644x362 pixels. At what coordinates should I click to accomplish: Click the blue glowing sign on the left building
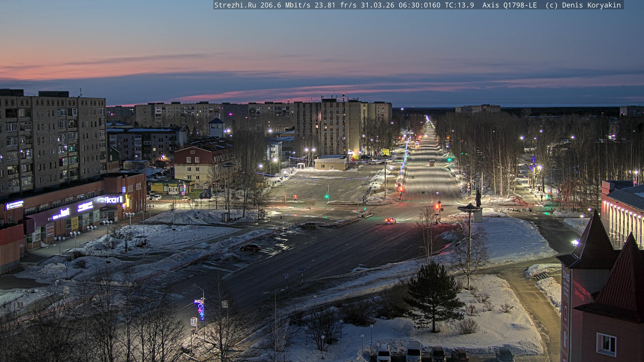pyautogui.click(x=14, y=205)
